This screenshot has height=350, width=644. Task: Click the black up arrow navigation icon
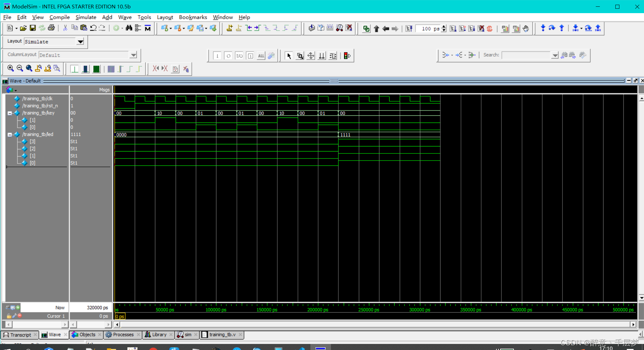tap(376, 29)
